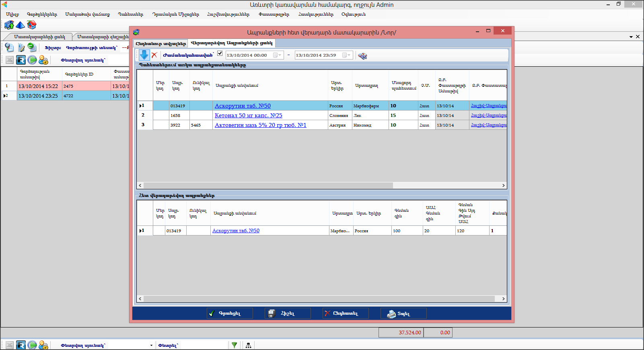644x350 pixels.
Task: Open the end date 13/10/2014 23:59 dropdown
Action: click(347, 55)
